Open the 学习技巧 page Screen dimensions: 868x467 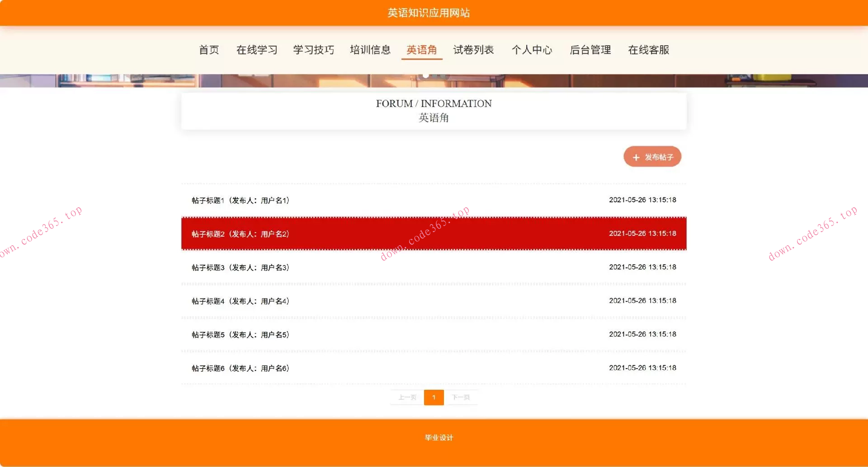coord(313,50)
